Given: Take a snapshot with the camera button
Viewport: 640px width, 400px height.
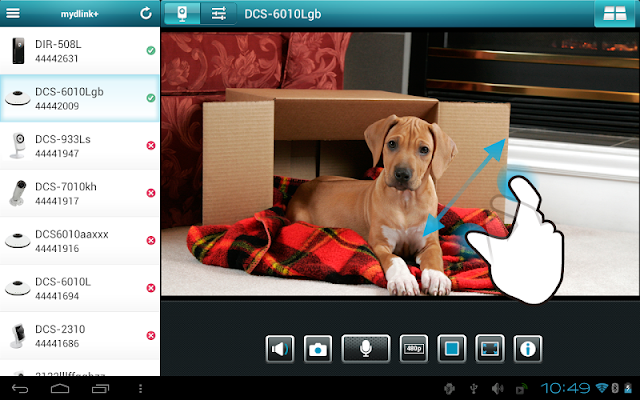Looking at the screenshot, I should tap(318, 349).
